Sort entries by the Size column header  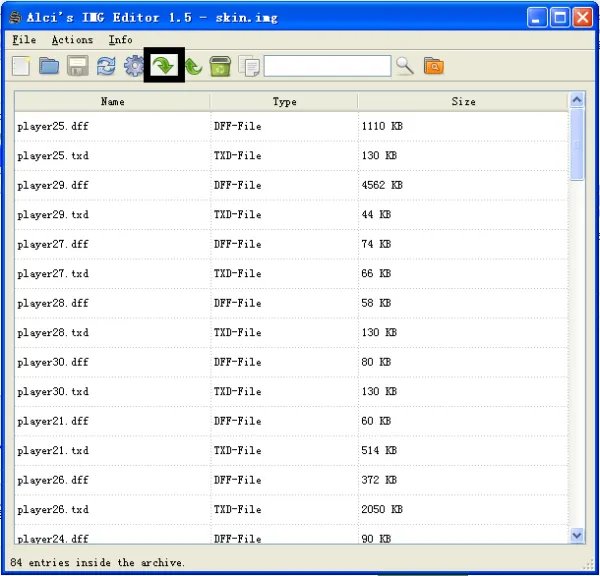tap(463, 101)
